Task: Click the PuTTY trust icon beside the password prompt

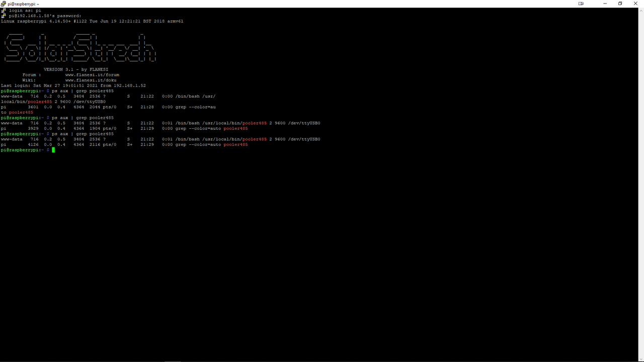Action: click(x=4, y=16)
